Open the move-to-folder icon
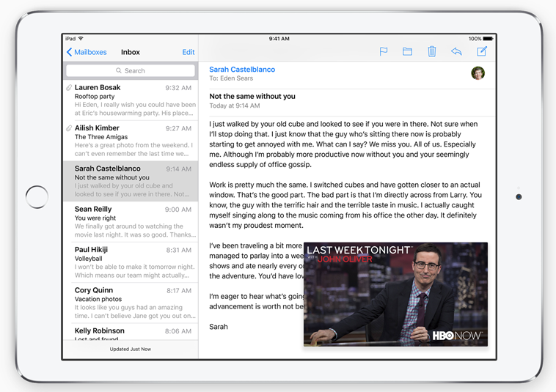Image resolution: width=556 pixels, height=392 pixels. (x=407, y=51)
